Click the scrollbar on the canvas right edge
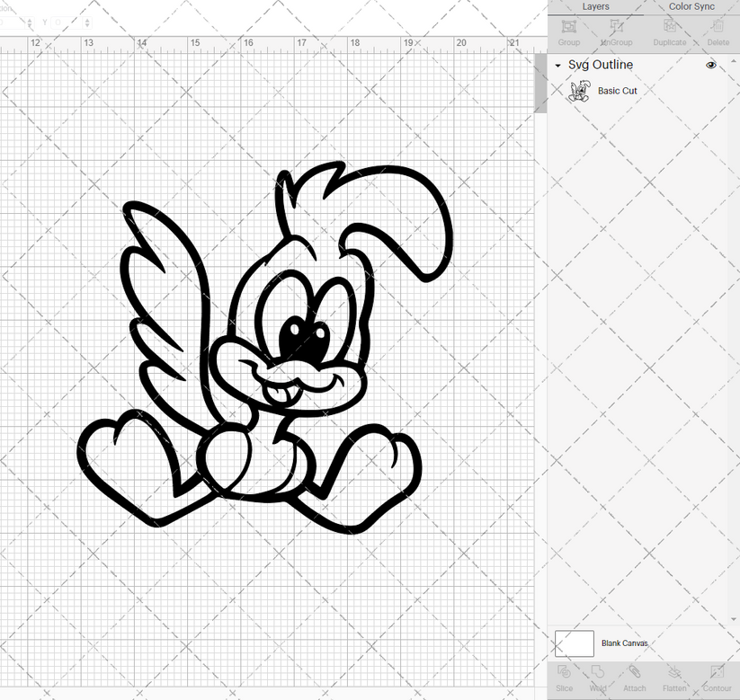740x700 pixels. 543,81
